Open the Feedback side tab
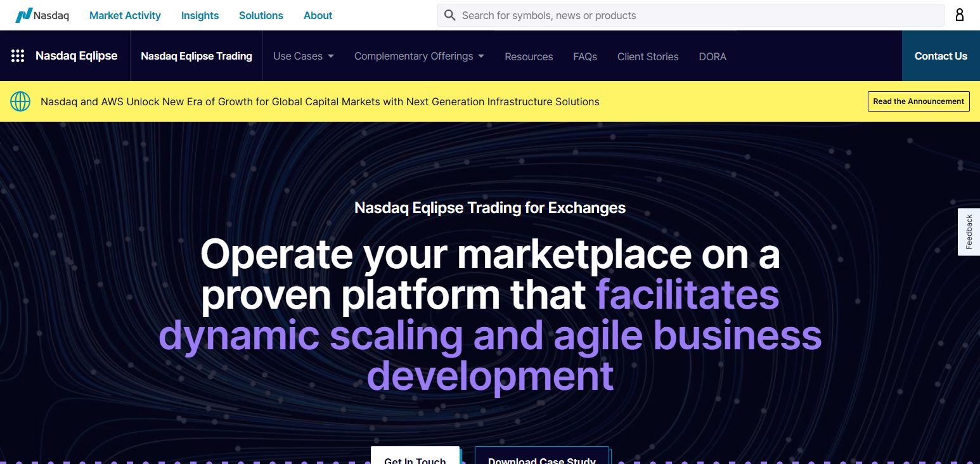980x464 pixels. [x=969, y=231]
